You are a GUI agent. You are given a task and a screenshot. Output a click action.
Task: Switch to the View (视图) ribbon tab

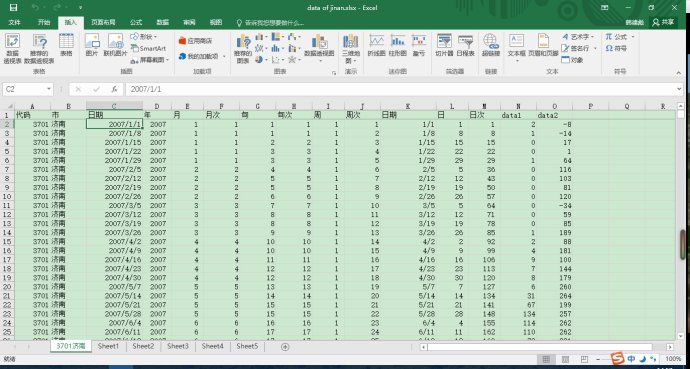coord(215,22)
